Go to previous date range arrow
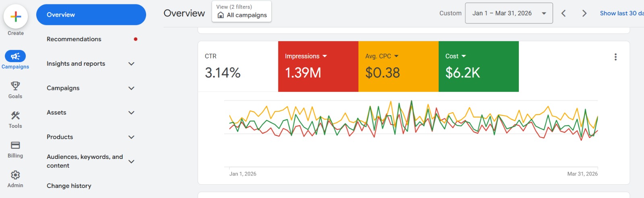Screen dimensions: 644x198 [563, 13]
